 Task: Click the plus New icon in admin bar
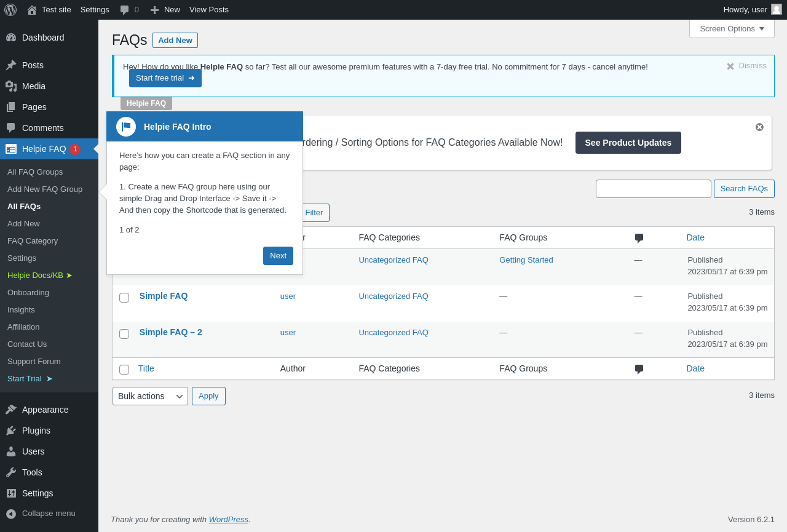click(155, 10)
